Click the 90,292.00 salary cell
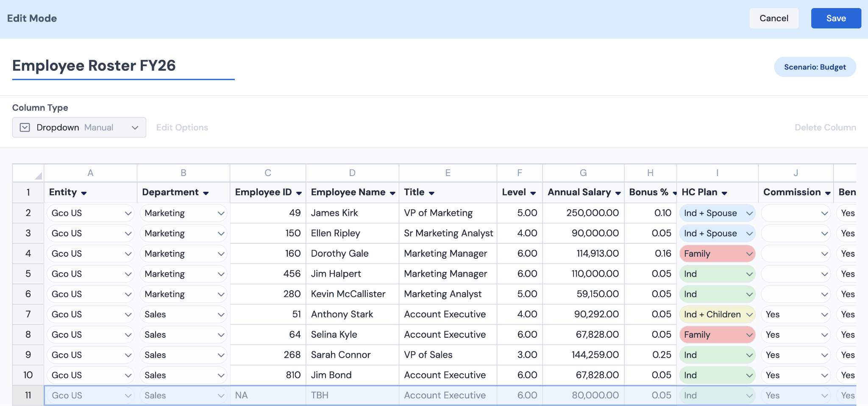Image resolution: width=868 pixels, height=406 pixels. point(583,314)
